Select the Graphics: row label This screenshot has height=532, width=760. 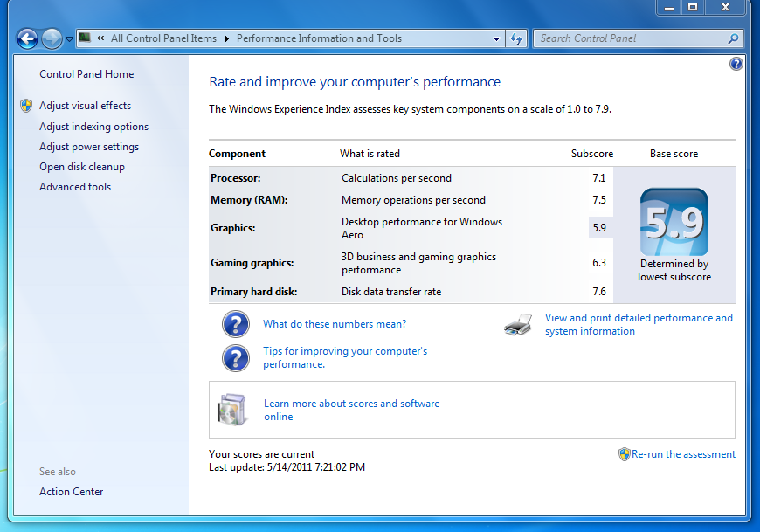(232, 228)
